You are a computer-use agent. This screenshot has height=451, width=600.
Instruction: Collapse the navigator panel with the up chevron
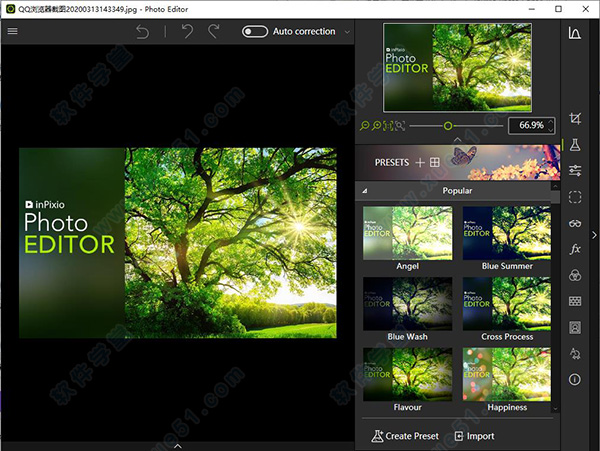tap(458, 140)
